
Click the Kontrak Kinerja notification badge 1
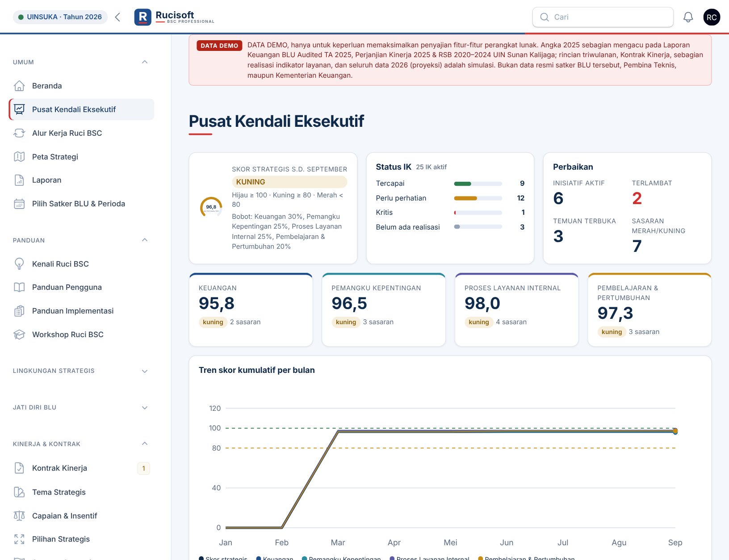[143, 468]
